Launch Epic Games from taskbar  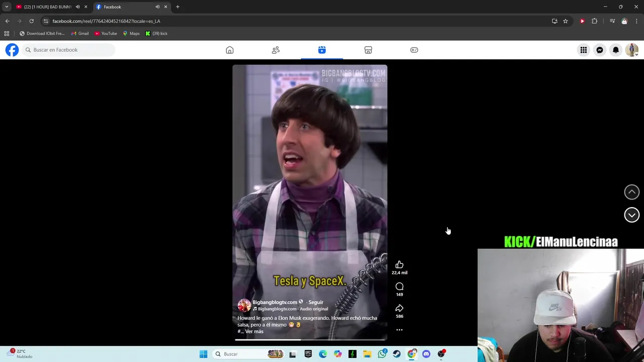coord(308,354)
